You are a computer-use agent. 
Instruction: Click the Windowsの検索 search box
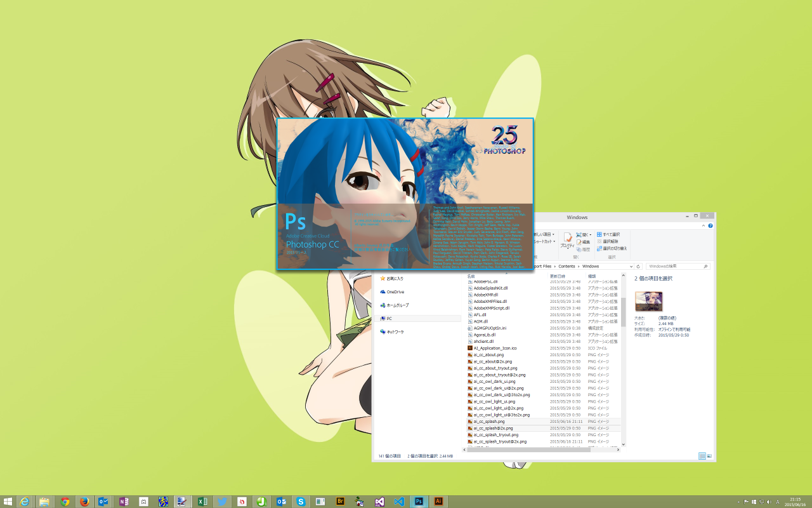[x=672, y=267]
